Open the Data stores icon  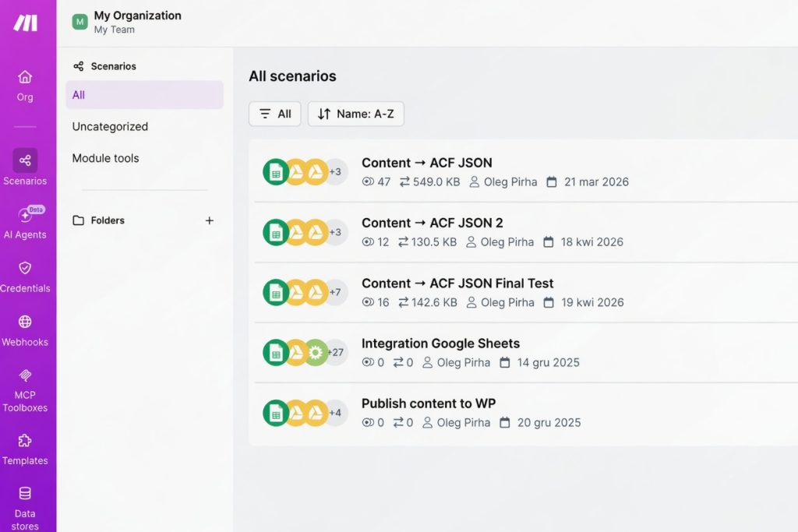click(25, 493)
